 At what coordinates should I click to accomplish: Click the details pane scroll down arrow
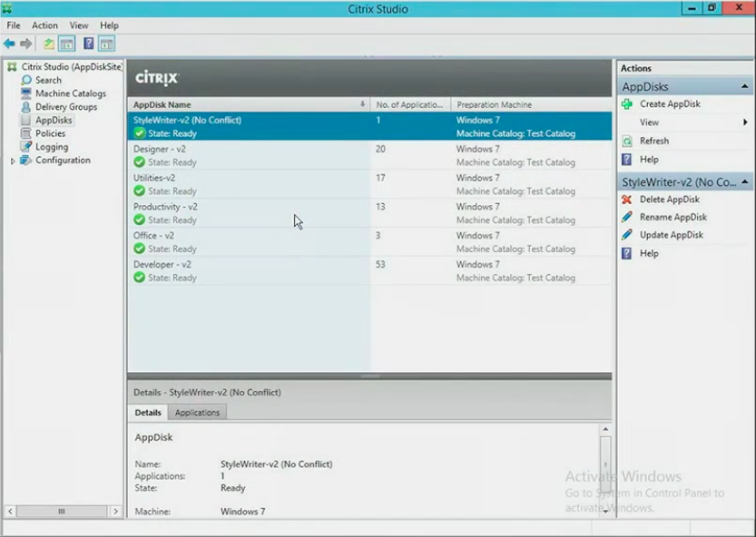(605, 512)
